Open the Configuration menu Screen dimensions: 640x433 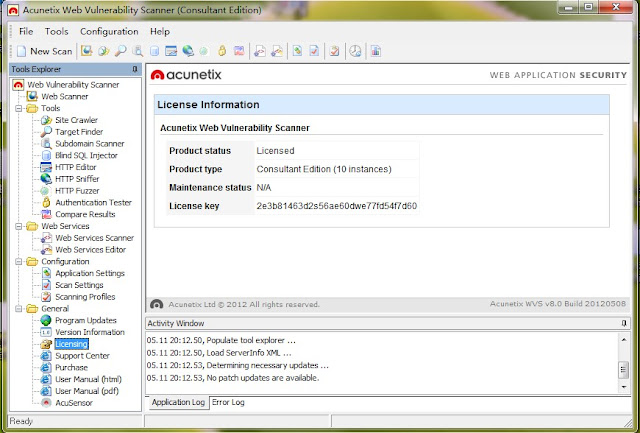click(x=109, y=31)
